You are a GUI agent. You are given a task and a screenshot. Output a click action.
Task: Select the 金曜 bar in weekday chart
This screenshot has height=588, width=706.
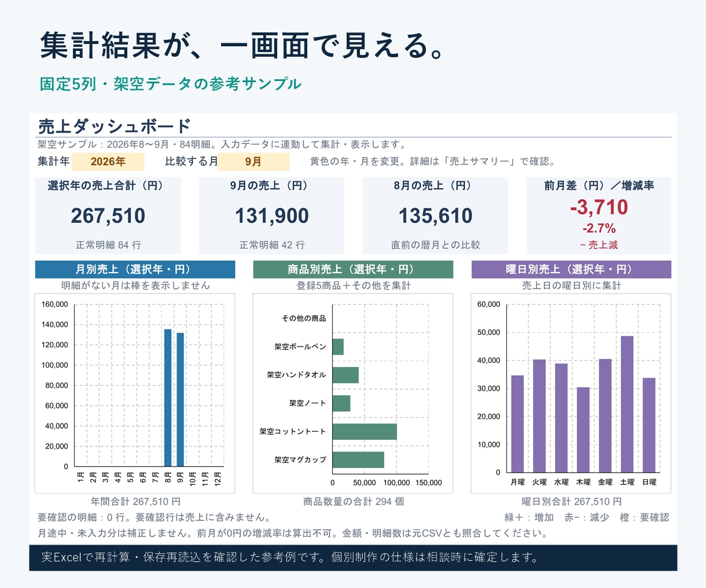605,416
